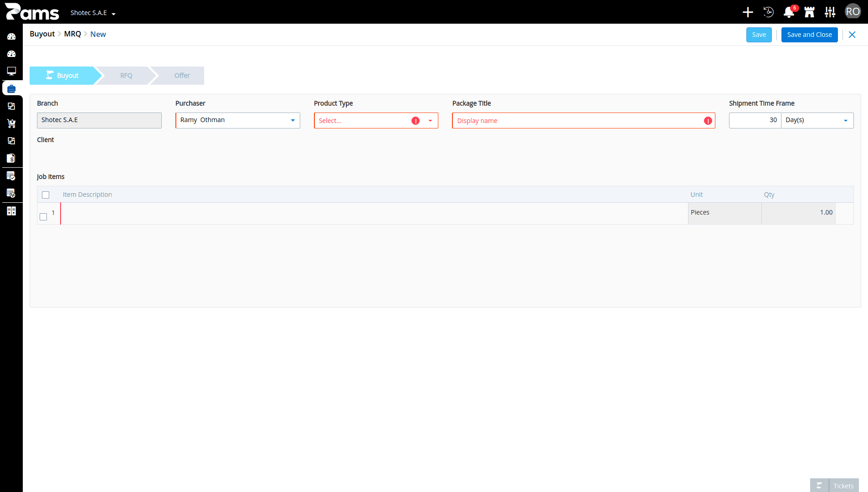Click the castle tower icon in header

[810, 12]
